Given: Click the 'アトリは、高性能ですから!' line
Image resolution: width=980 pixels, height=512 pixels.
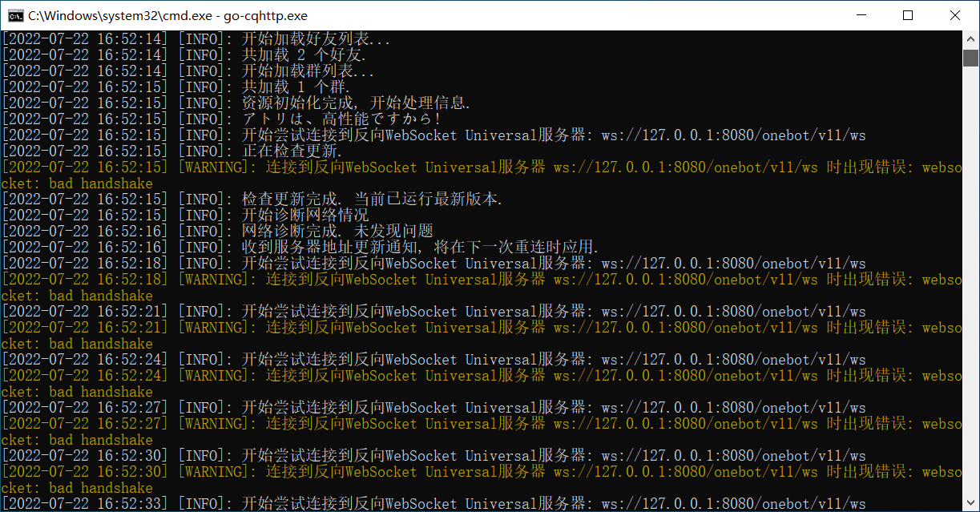Looking at the screenshot, I should point(341,119).
